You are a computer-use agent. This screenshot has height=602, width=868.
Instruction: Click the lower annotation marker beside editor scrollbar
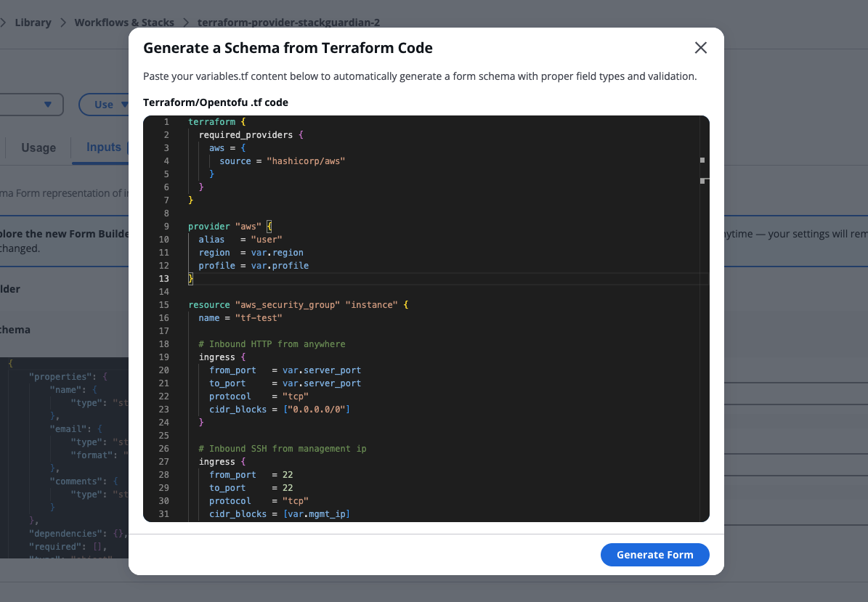[703, 179]
